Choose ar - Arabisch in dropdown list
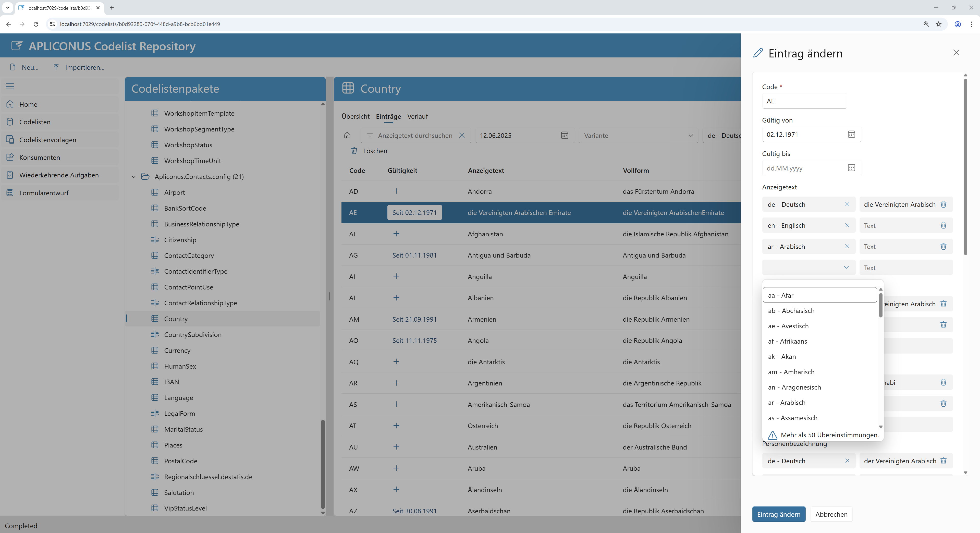 point(819,403)
